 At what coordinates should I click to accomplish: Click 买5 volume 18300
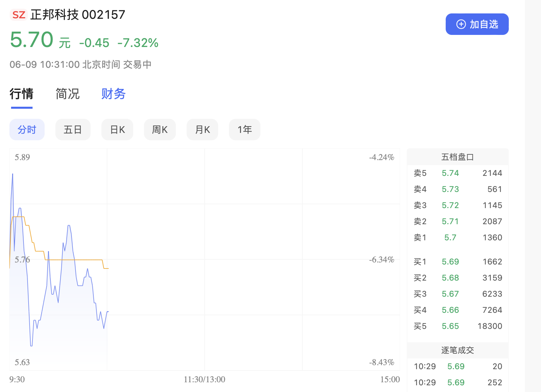[490, 326]
